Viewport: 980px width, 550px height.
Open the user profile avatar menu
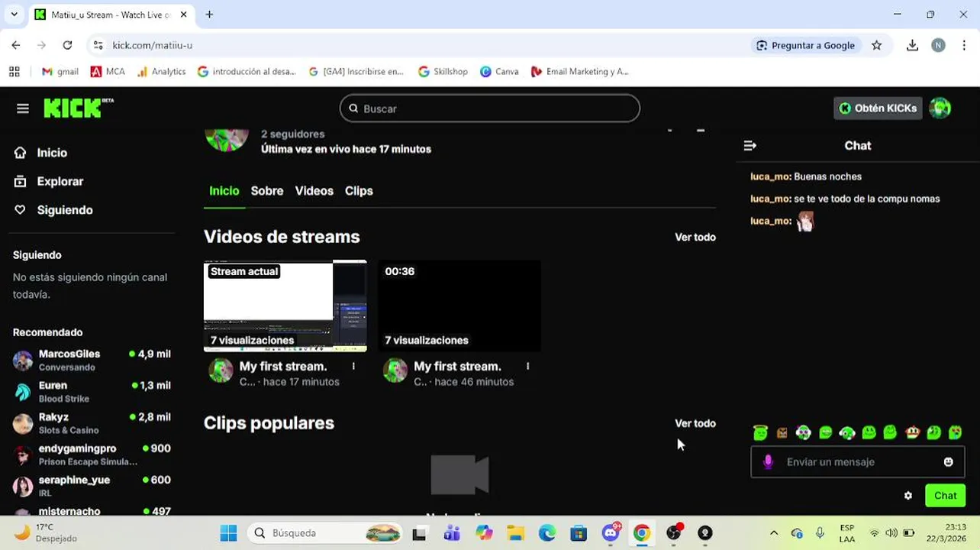(x=940, y=108)
